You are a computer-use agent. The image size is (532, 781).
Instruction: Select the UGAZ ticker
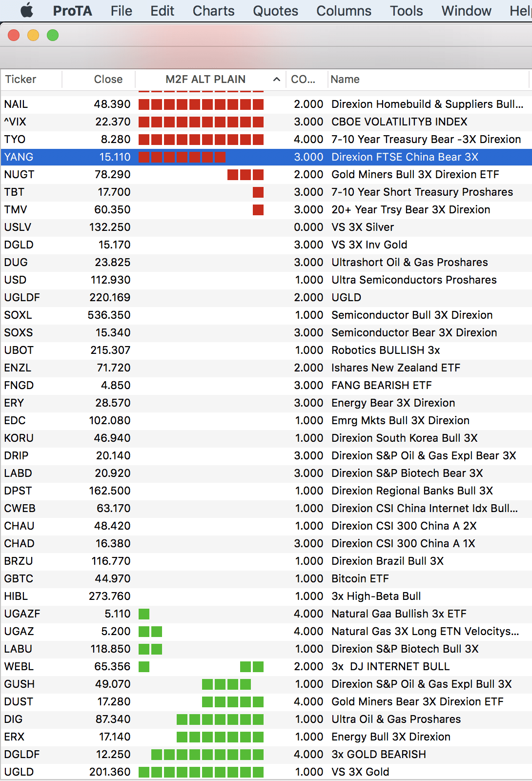tap(19, 631)
